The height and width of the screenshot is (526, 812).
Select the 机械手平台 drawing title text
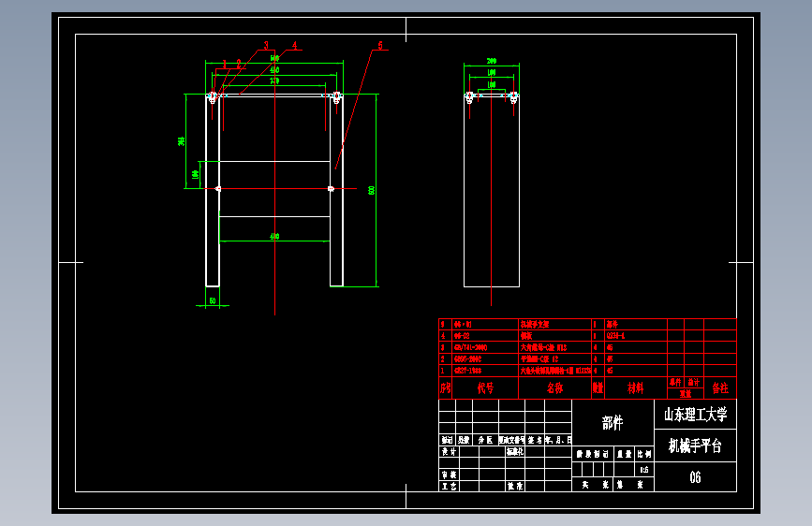[x=695, y=446]
